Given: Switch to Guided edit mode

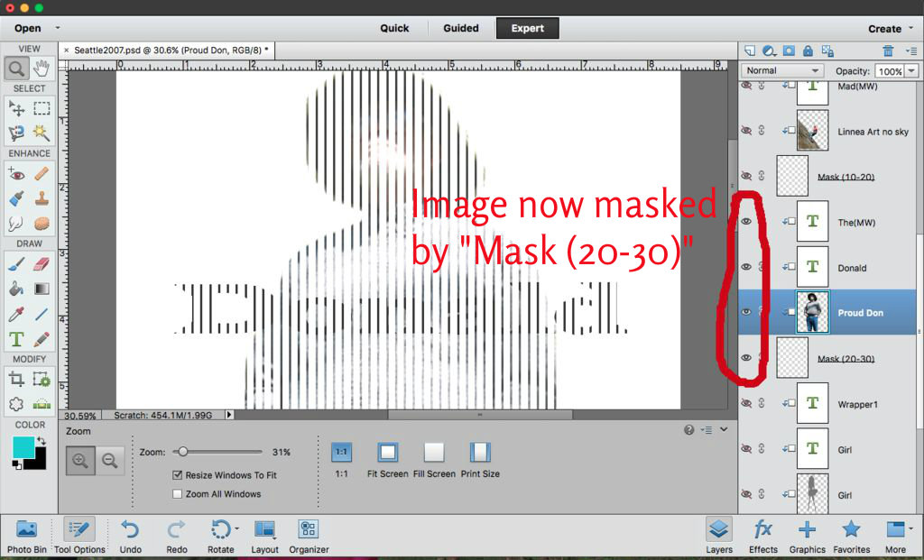Looking at the screenshot, I should tap(461, 28).
